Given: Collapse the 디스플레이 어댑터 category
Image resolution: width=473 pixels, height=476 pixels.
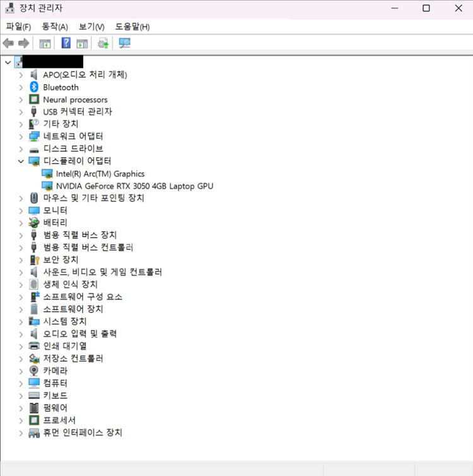Looking at the screenshot, I should (x=21, y=161).
